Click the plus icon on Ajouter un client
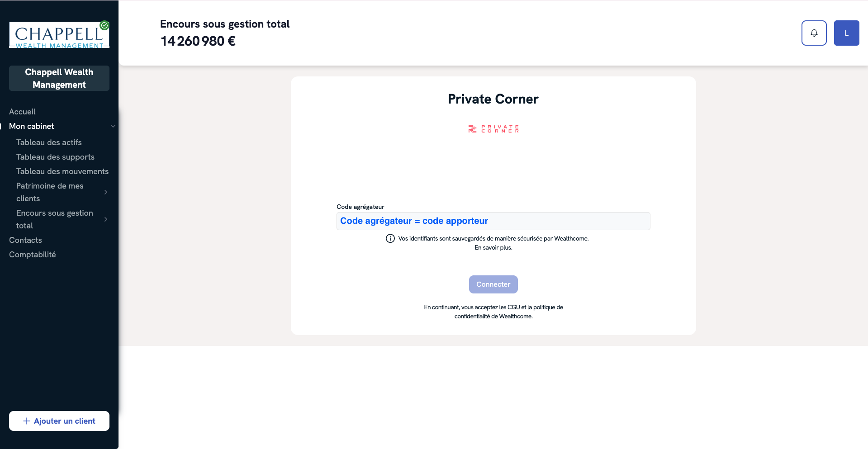This screenshot has width=868, height=449. (x=27, y=421)
